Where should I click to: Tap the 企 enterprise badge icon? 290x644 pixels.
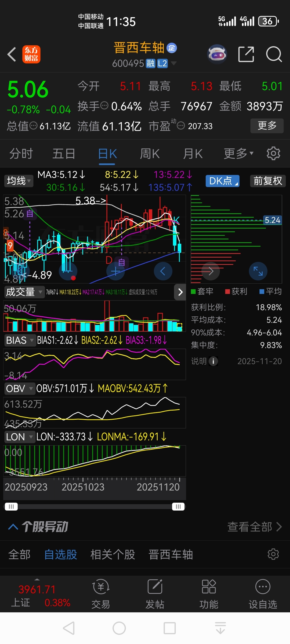coord(172,48)
